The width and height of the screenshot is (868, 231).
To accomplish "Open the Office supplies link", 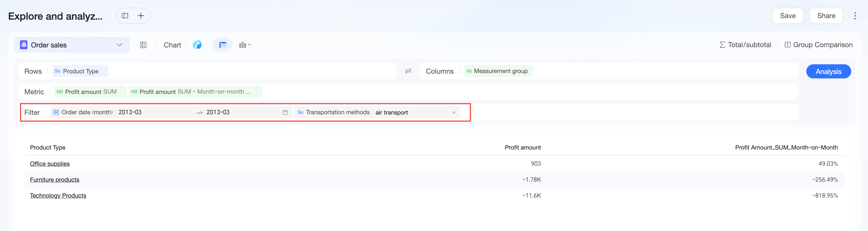I will pyautogui.click(x=50, y=164).
